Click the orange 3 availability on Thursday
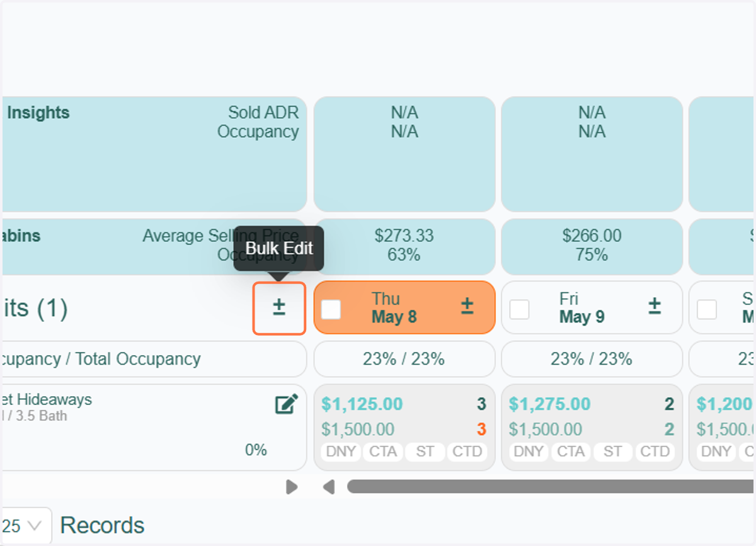 (x=481, y=429)
